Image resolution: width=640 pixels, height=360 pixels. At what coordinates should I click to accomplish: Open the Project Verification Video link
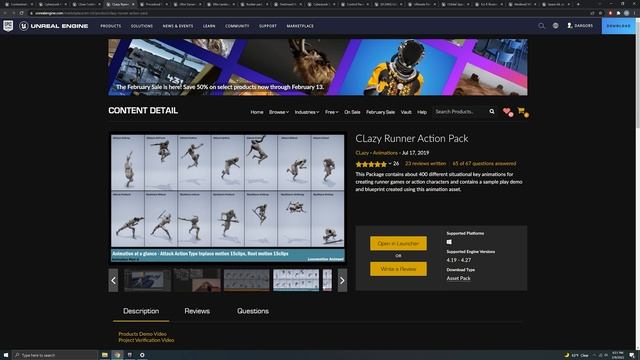click(146, 340)
